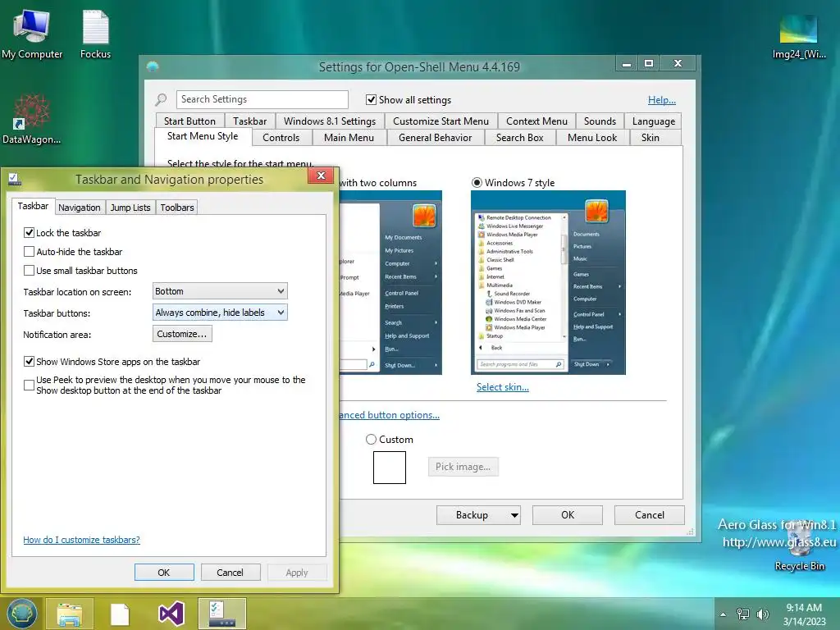Screen dimensions: 840x630
Task: Open the Help... link in Open-Shell
Action: 662,99
